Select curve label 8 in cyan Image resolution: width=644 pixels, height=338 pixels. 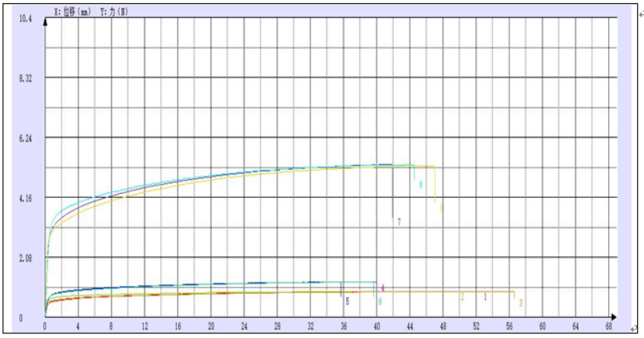tap(421, 185)
